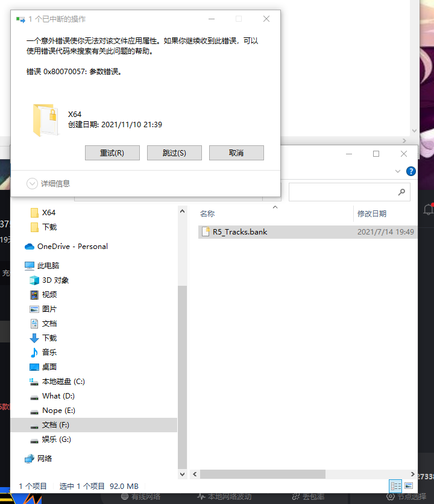Viewport: 434px width, 504px height.
Task: Click background window scroll right arrow
Action: [x=404, y=141]
